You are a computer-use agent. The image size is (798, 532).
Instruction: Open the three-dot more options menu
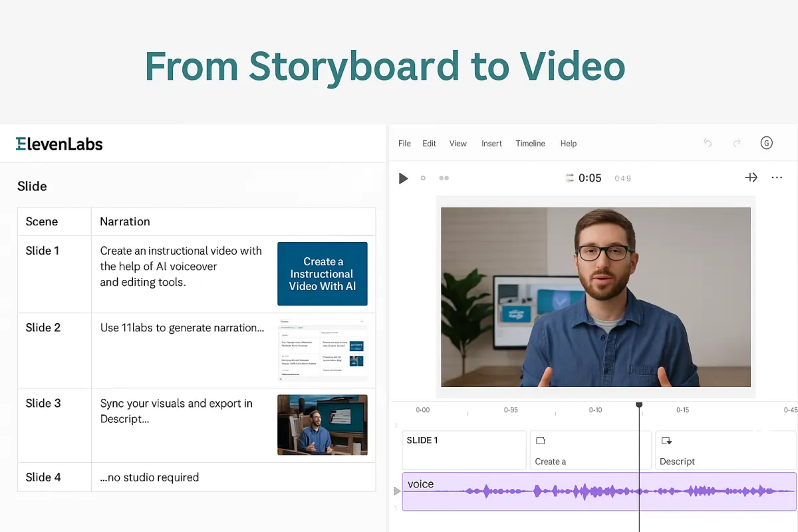click(x=777, y=178)
